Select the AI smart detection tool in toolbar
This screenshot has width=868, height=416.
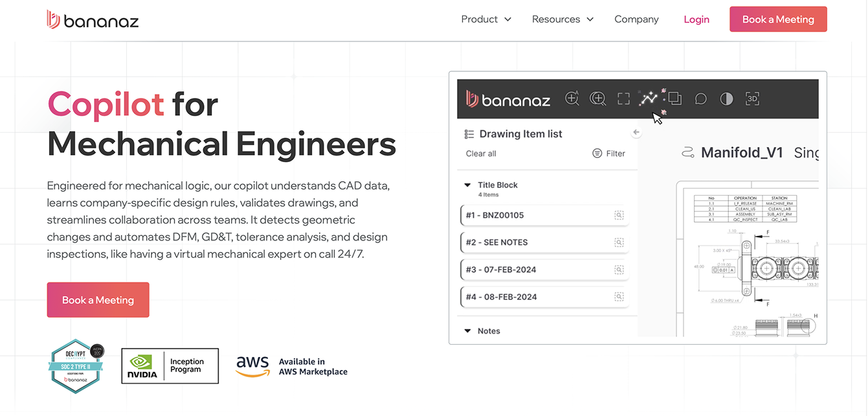[649, 98]
